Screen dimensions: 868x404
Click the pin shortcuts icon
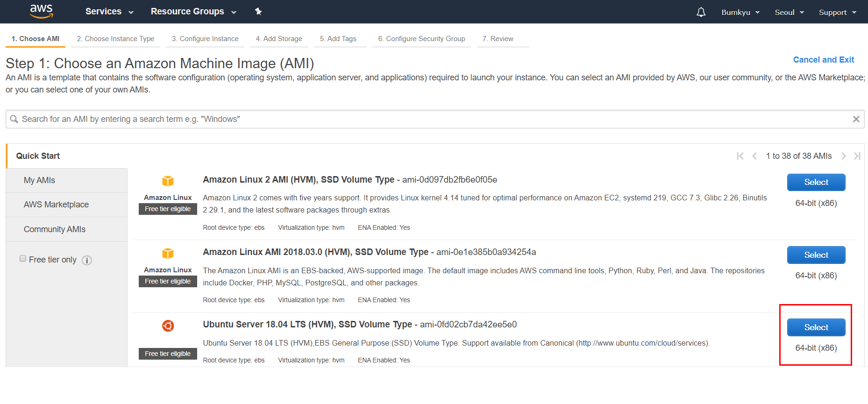(258, 12)
